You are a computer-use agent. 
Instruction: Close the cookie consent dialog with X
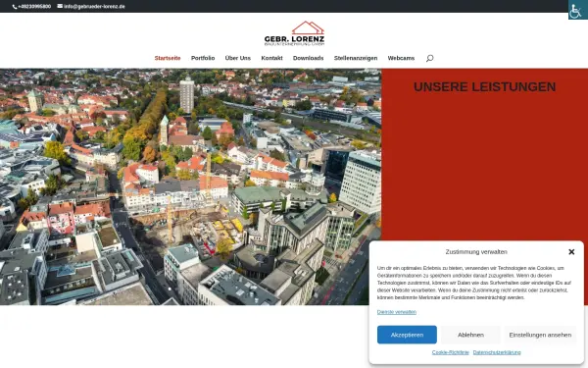pos(571,252)
